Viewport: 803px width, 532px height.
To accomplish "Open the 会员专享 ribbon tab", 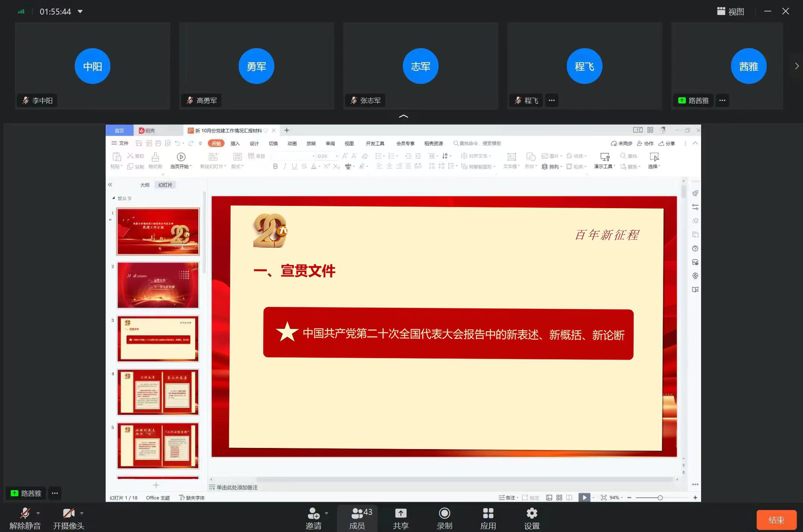I will (405, 144).
